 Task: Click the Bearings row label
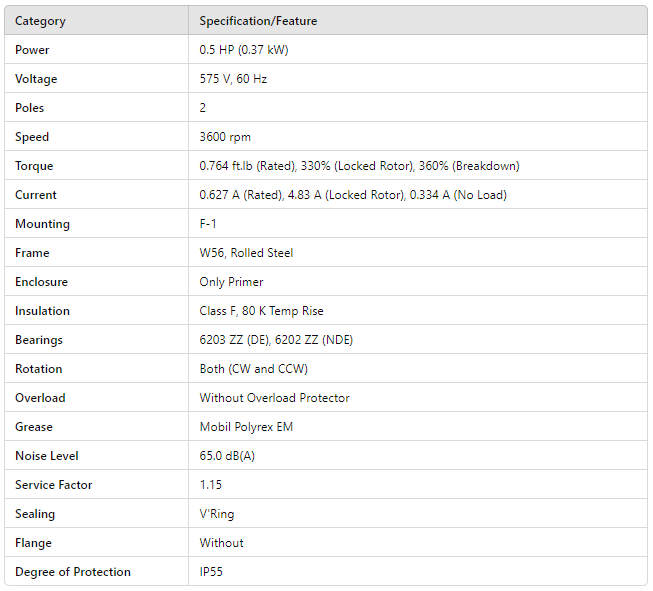pyautogui.click(x=40, y=340)
